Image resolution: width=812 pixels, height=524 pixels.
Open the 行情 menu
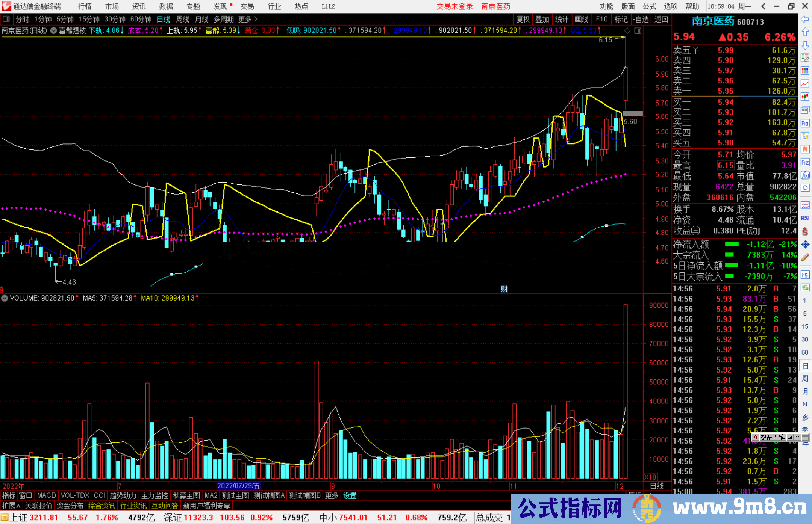coord(85,6)
